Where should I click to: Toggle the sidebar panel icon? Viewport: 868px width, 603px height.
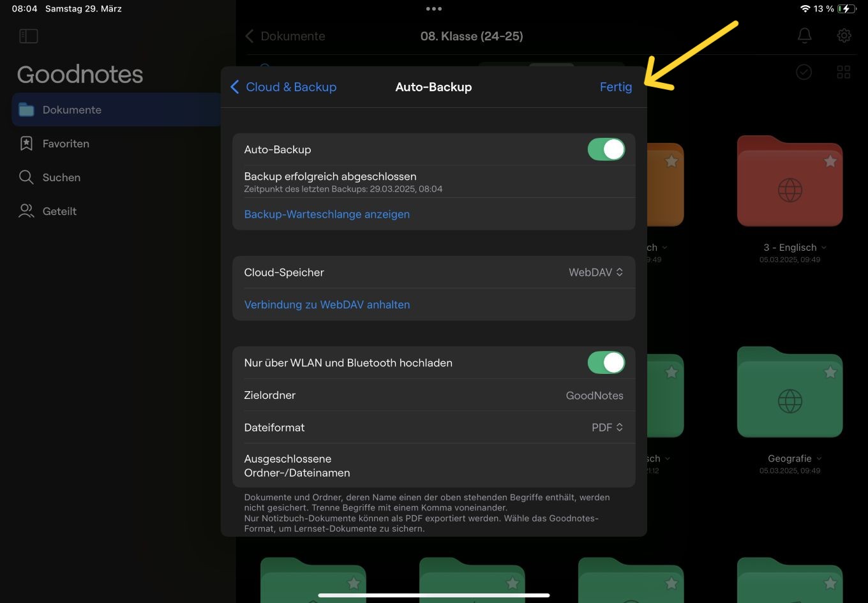pos(29,36)
